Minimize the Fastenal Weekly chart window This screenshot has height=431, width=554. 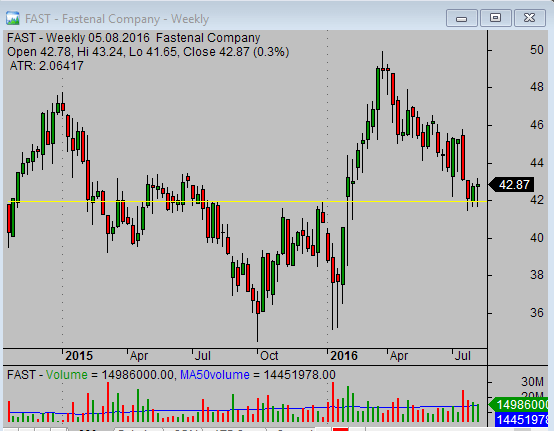point(461,18)
